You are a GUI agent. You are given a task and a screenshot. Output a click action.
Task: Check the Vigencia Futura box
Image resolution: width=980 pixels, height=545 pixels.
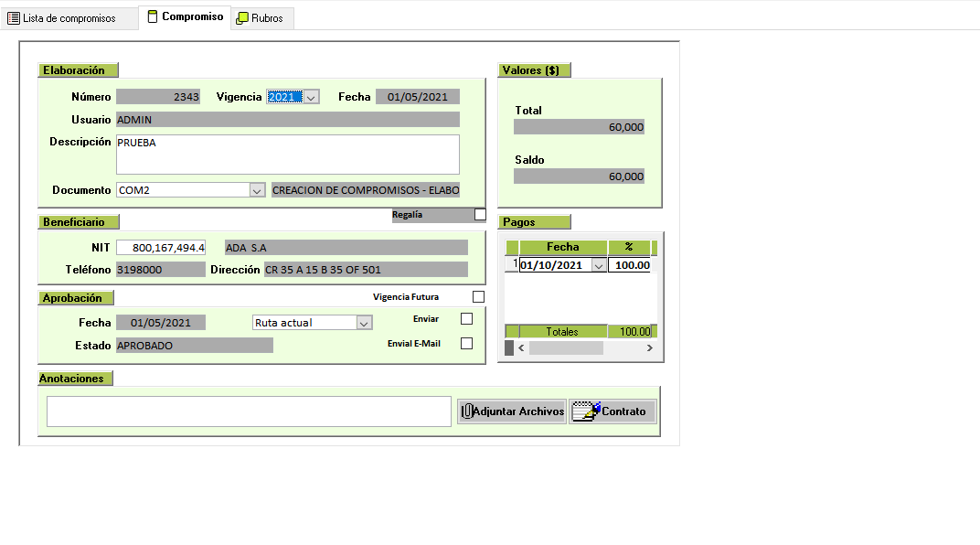point(478,297)
